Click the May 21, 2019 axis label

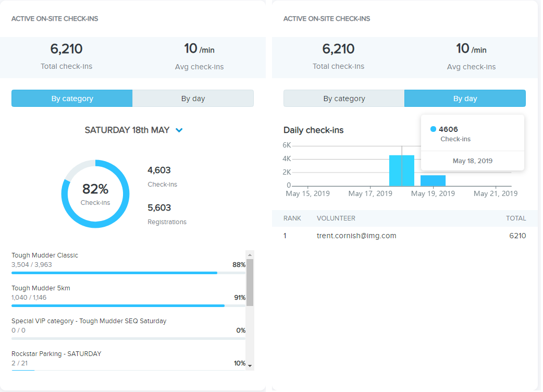[496, 193]
